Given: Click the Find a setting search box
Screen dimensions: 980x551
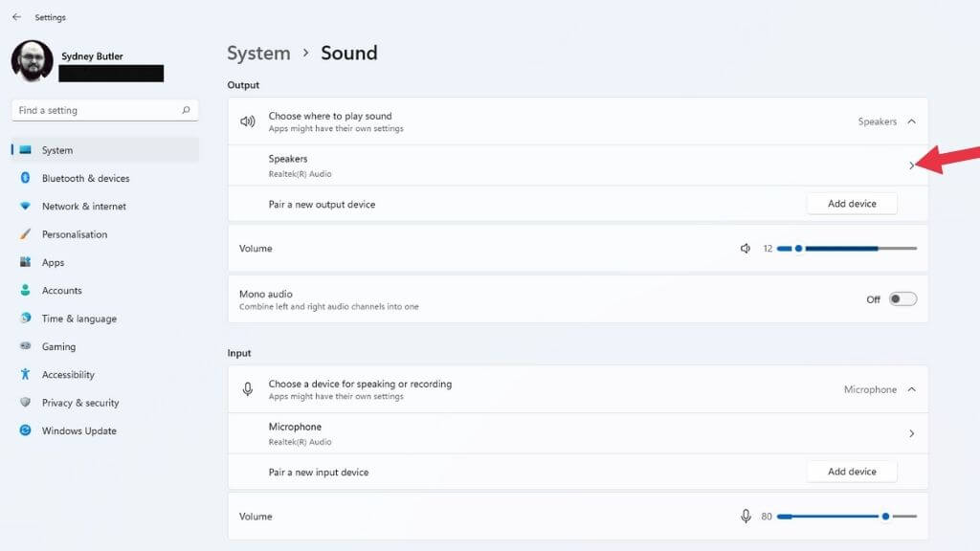Looking at the screenshot, I should click(96, 110).
